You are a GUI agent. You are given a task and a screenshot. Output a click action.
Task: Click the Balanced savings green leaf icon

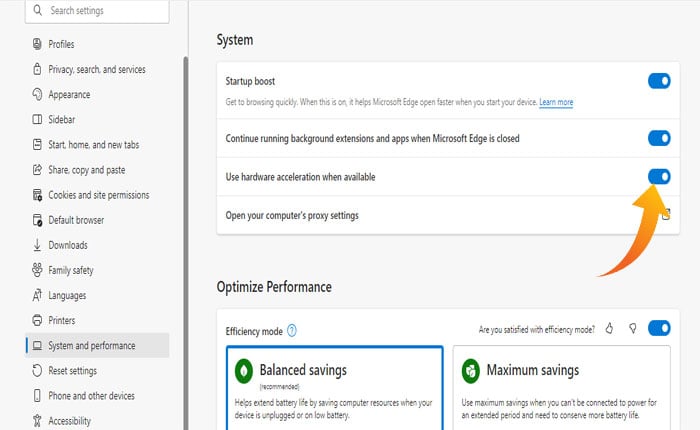click(x=242, y=371)
